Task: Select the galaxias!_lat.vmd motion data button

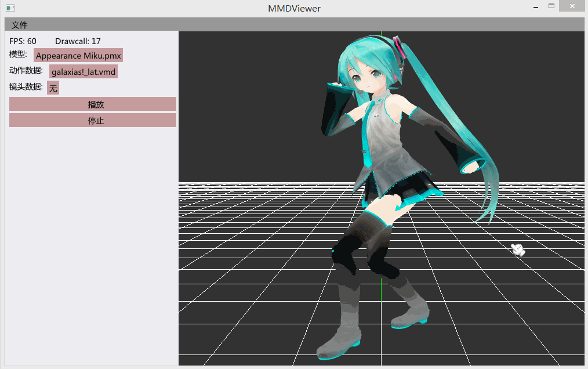Action: (84, 72)
